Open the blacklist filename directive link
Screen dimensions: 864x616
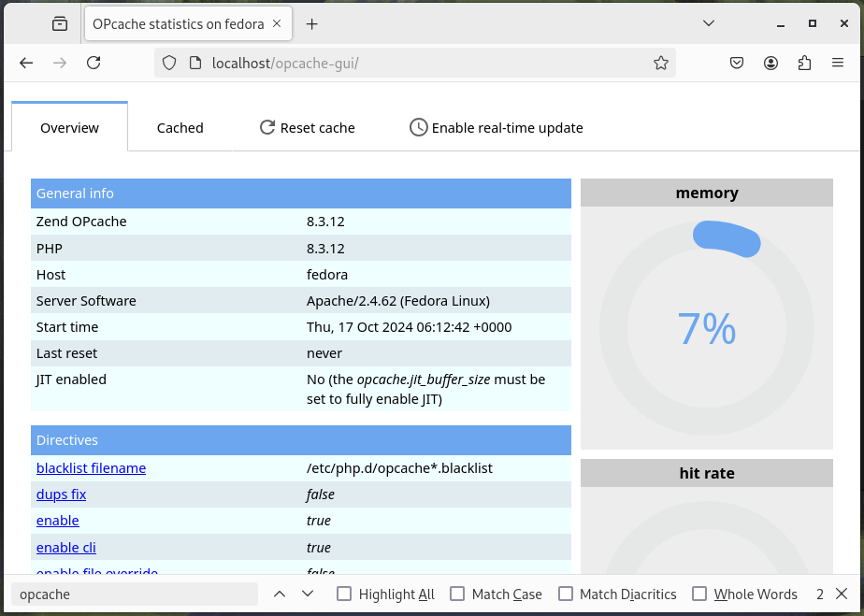(x=91, y=468)
